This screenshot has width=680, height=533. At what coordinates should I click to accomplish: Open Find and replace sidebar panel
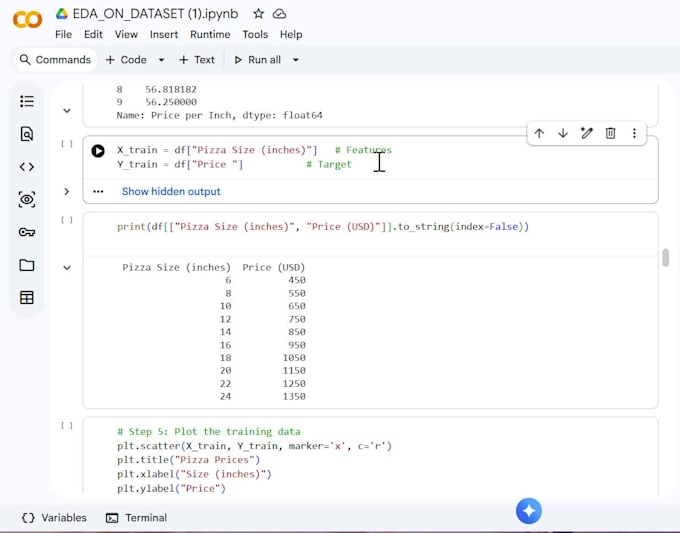(27, 134)
